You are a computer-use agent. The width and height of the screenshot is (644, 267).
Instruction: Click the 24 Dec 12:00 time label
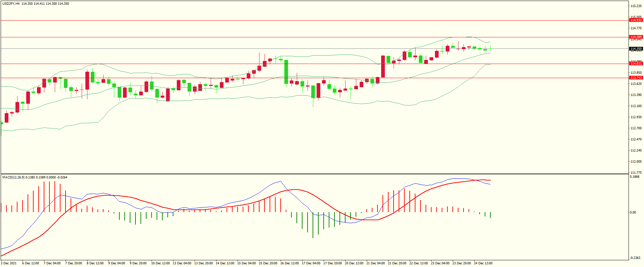483,263
